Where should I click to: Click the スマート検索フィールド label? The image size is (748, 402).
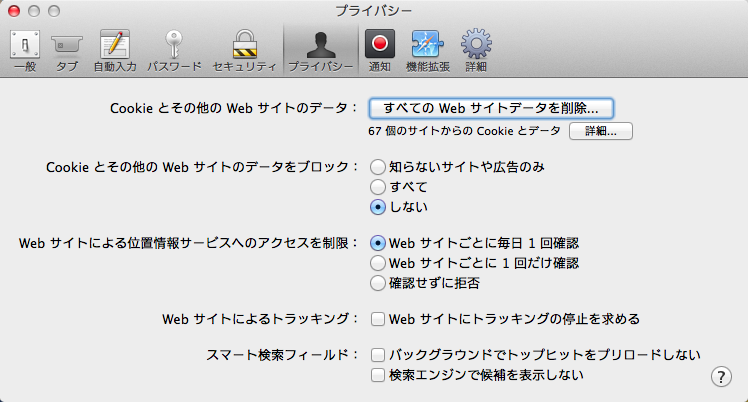(x=281, y=355)
